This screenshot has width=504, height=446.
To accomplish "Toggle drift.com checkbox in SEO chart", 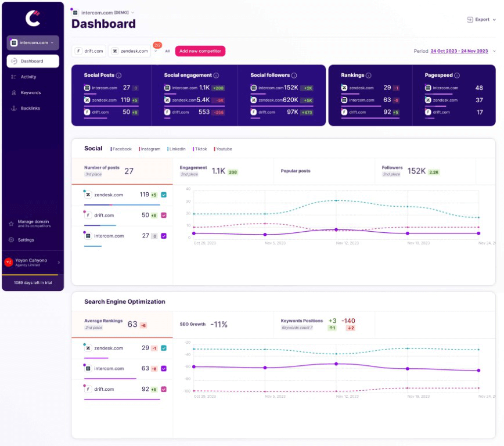I will 164,390.
